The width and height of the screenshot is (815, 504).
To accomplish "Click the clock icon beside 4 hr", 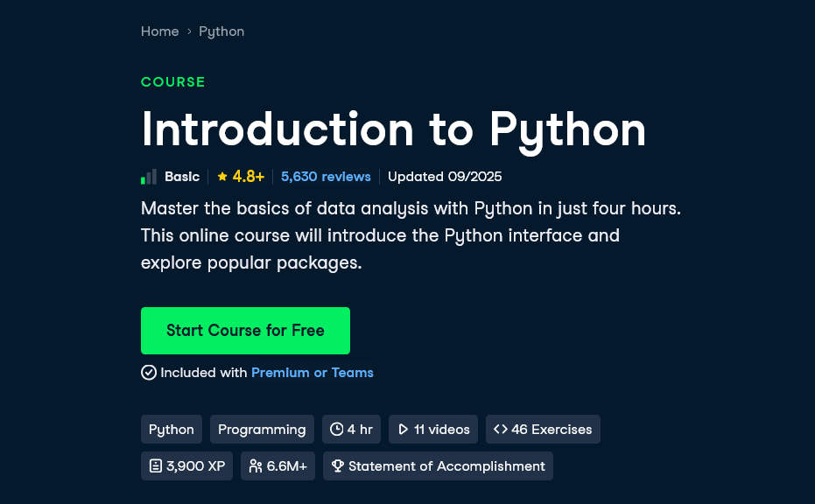I will tap(337, 429).
